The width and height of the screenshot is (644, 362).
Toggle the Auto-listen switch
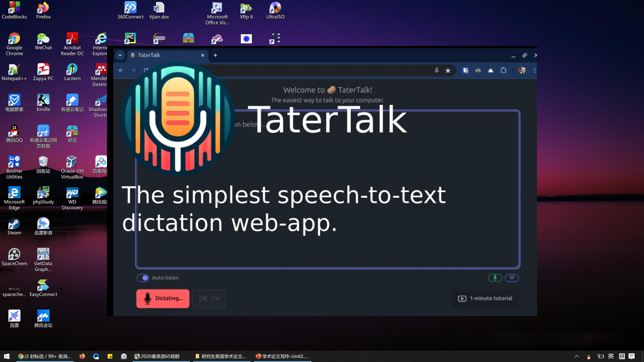tap(143, 278)
